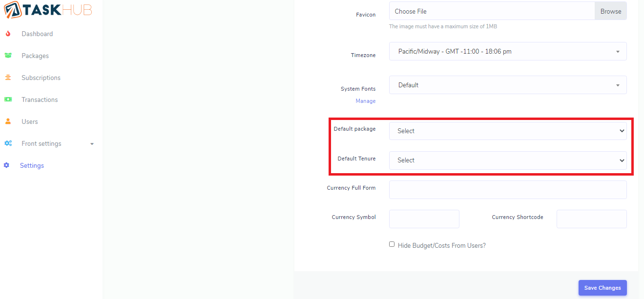Click the Manage fonts link
This screenshot has height=299, width=644.
point(365,101)
